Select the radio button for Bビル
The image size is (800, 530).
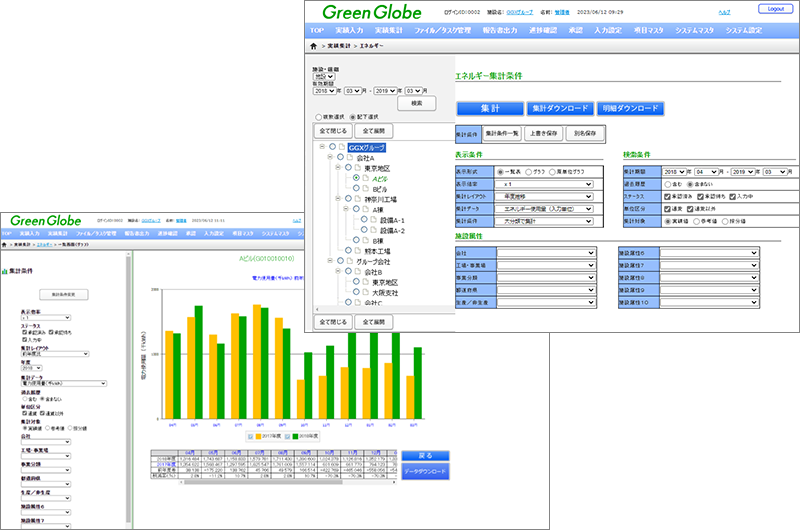pos(356,188)
